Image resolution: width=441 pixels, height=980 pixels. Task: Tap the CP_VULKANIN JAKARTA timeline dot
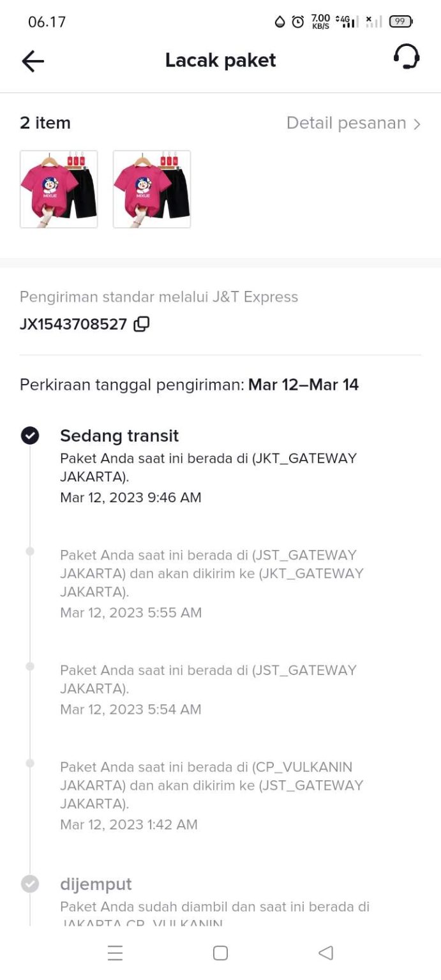pyautogui.click(x=29, y=762)
